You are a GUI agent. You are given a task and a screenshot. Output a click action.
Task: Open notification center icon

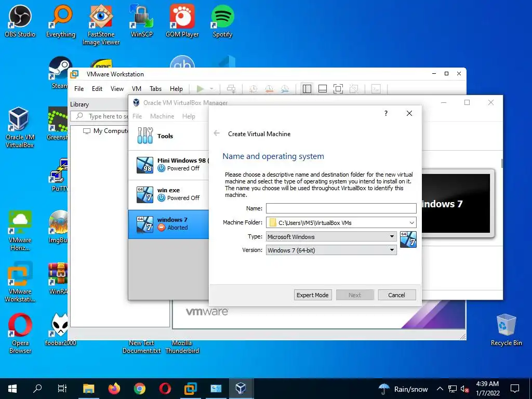click(x=515, y=389)
